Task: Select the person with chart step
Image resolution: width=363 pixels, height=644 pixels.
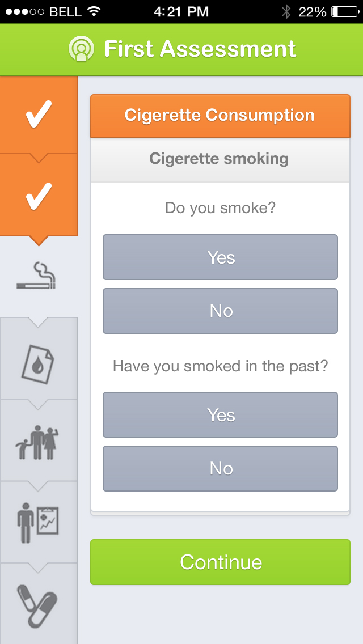Action: 39,522
